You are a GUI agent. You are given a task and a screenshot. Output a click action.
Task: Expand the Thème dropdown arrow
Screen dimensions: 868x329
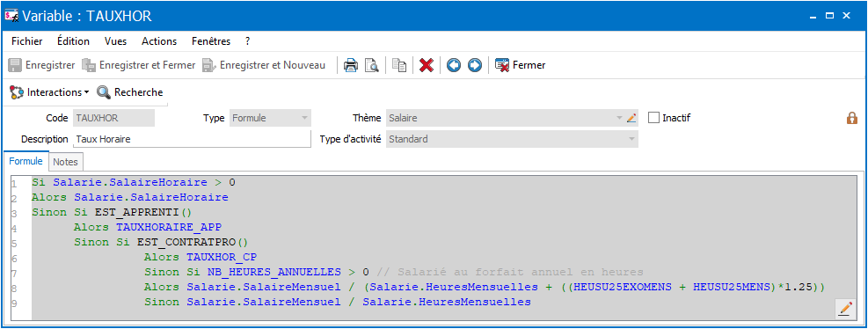click(619, 118)
